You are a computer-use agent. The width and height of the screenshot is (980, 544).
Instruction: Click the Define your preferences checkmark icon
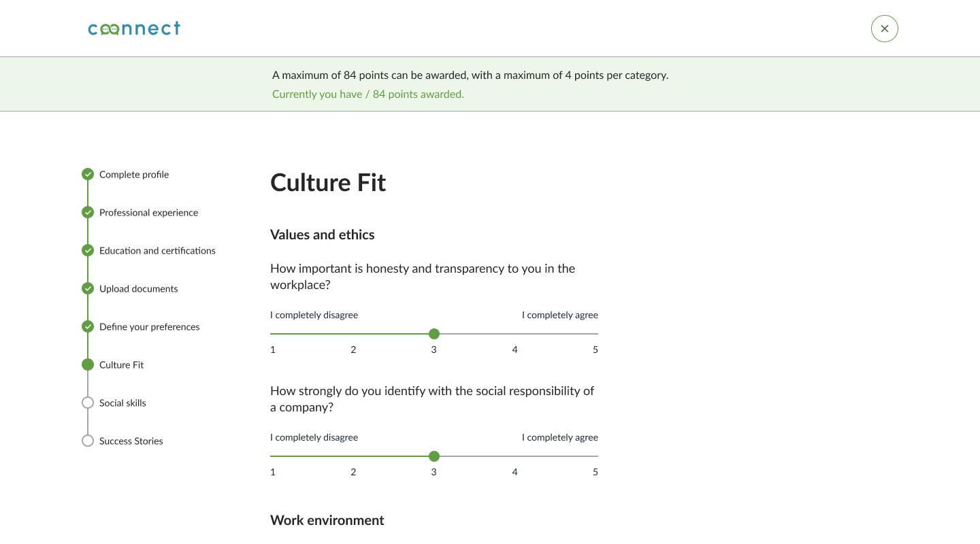tap(88, 326)
